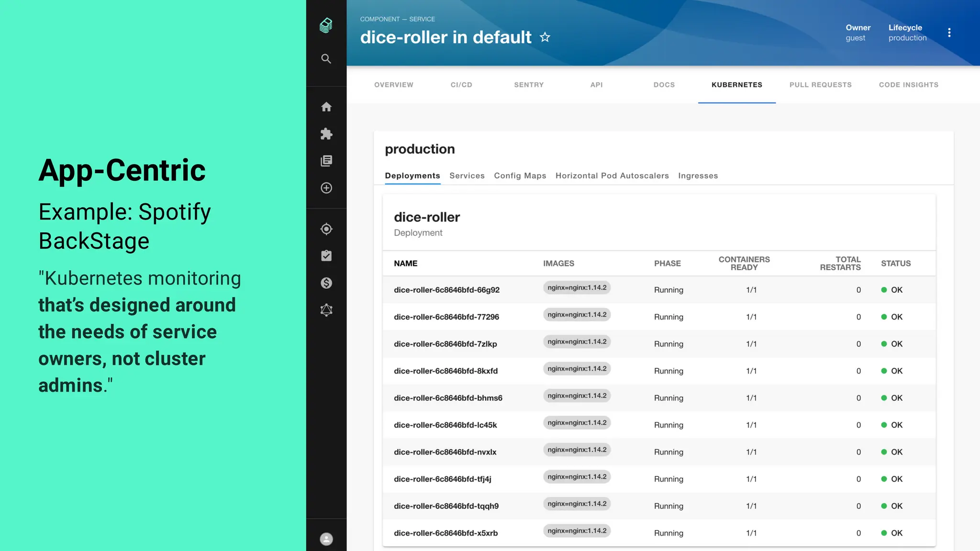Viewport: 980px width, 551px height.
Task: Open user profile avatar icon
Action: coord(326,539)
